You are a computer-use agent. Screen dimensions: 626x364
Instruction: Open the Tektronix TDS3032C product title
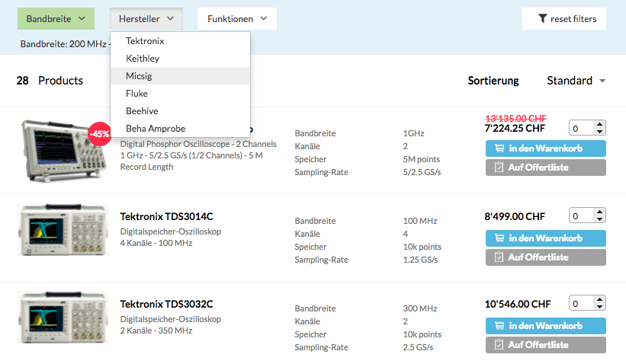coord(166,304)
